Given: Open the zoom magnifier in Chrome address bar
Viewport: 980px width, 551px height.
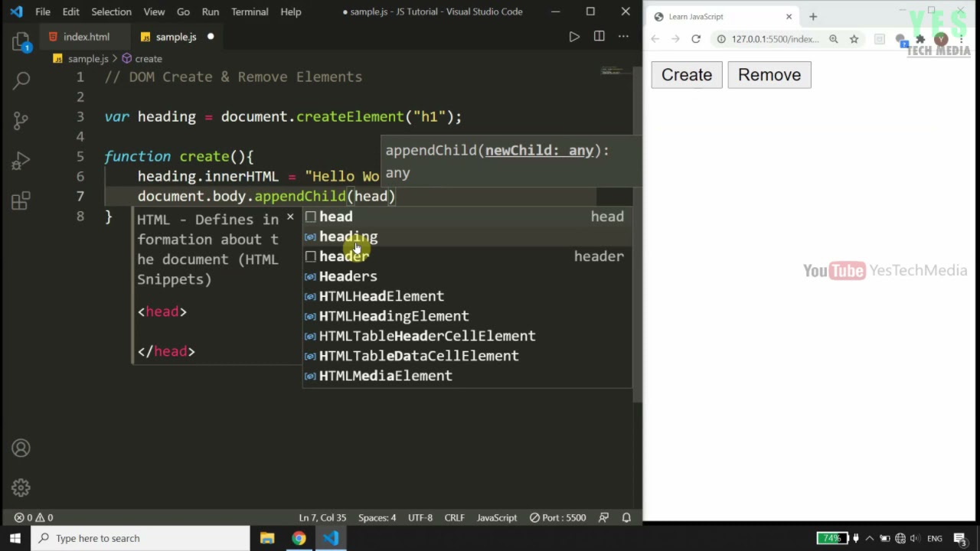Looking at the screenshot, I should [x=834, y=39].
